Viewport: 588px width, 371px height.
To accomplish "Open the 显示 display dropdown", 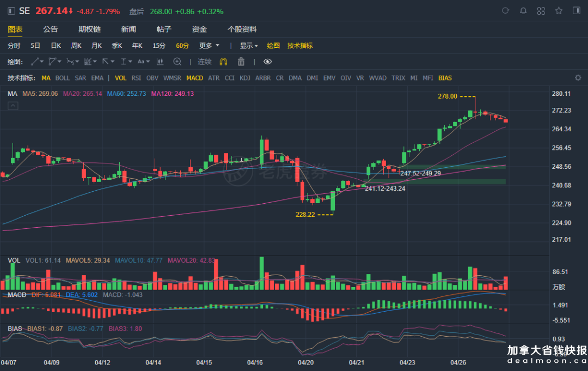I will 249,46.
